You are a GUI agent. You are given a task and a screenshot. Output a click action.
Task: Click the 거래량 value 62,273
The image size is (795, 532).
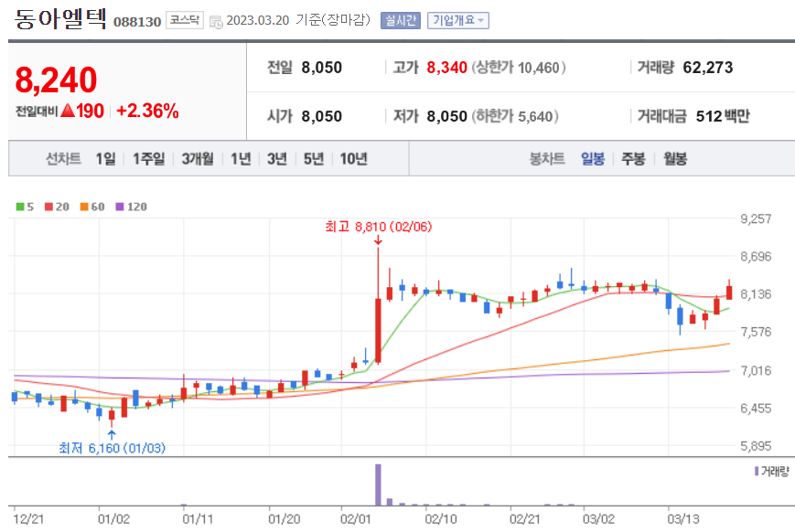(x=708, y=68)
